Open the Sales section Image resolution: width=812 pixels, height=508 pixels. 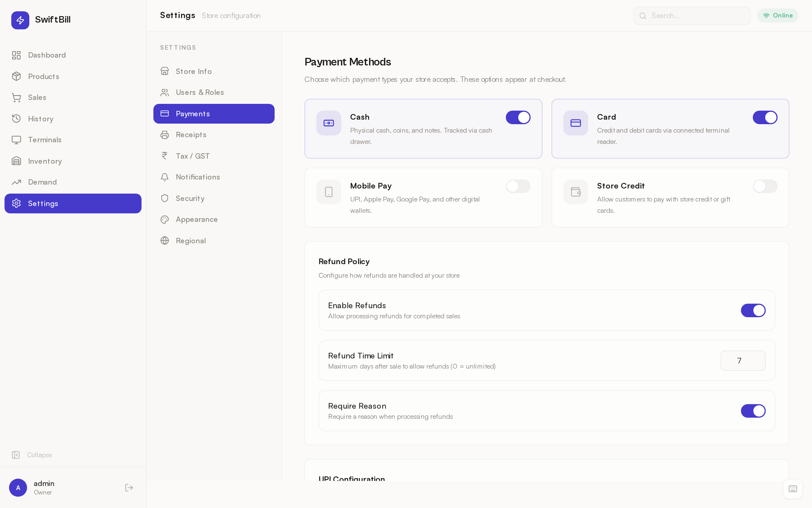(73, 97)
